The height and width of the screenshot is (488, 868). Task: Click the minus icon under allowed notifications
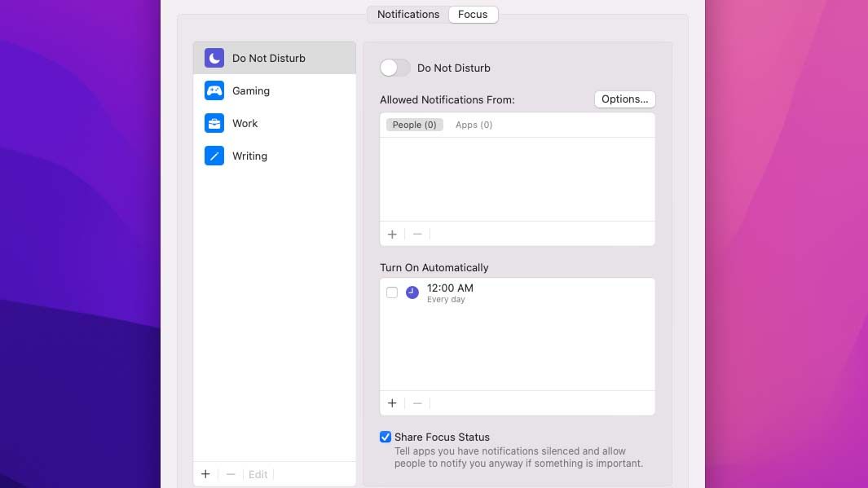coord(416,234)
